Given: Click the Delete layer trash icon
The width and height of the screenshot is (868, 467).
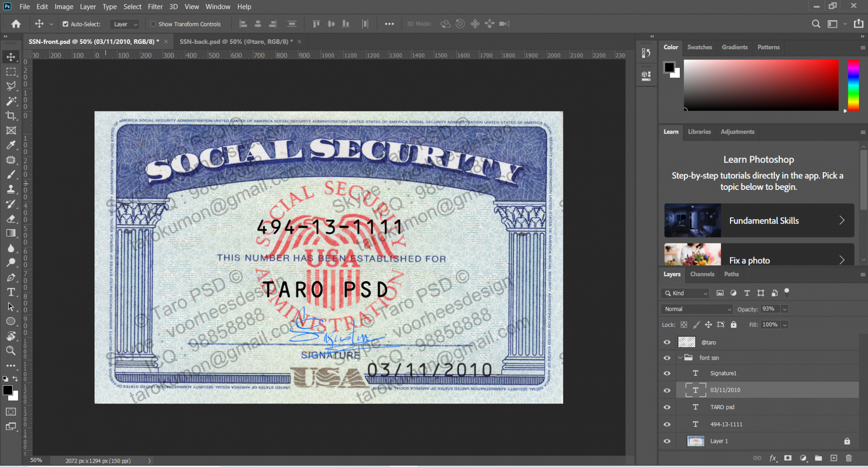Looking at the screenshot, I should pyautogui.click(x=849, y=458).
